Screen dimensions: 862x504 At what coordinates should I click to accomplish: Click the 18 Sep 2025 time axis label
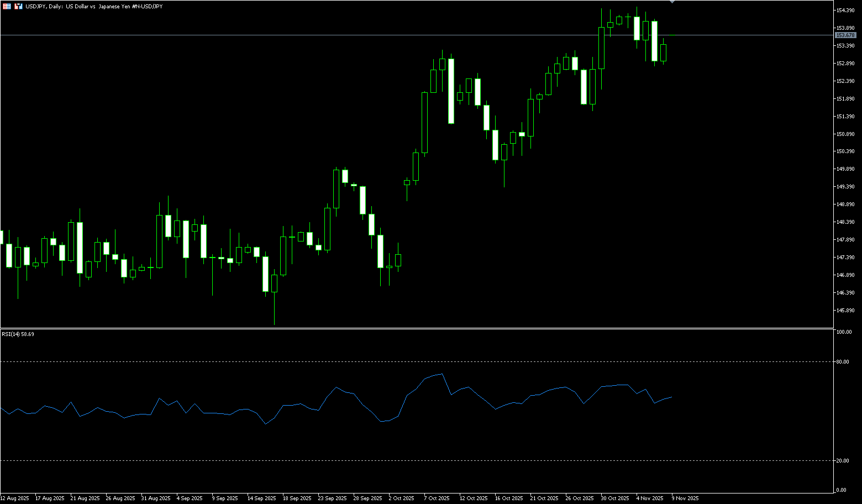click(x=297, y=498)
